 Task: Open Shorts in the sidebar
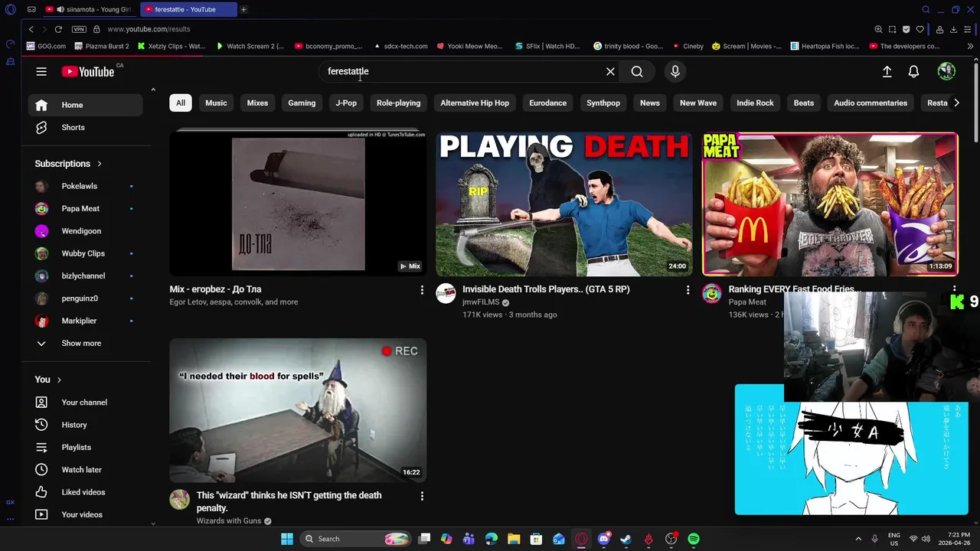[x=85, y=127]
